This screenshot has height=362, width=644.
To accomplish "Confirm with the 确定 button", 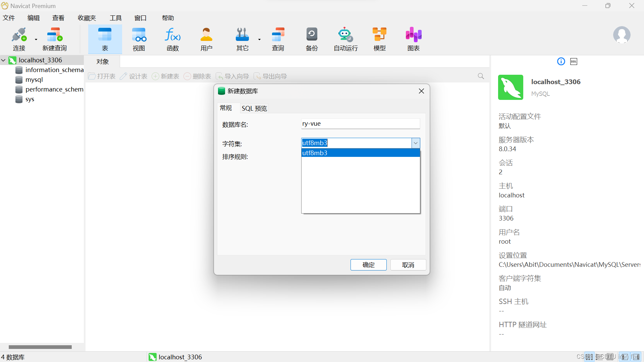I will (368, 265).
